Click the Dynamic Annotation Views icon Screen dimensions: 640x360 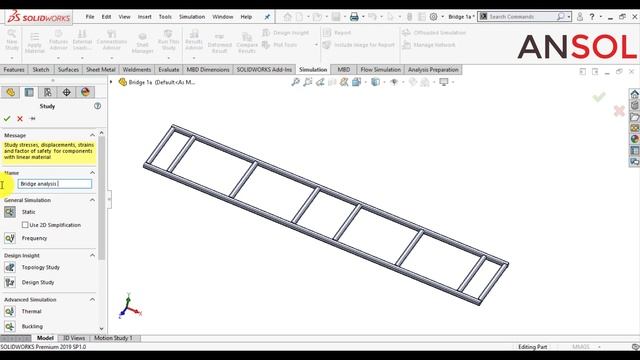(344, 82)
